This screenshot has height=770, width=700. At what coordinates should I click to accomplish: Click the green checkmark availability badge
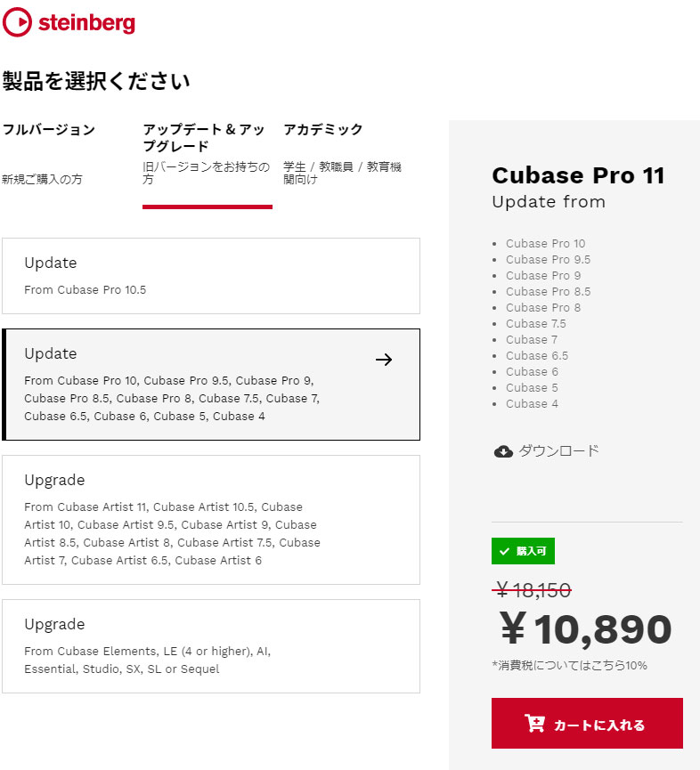point(523,551)
